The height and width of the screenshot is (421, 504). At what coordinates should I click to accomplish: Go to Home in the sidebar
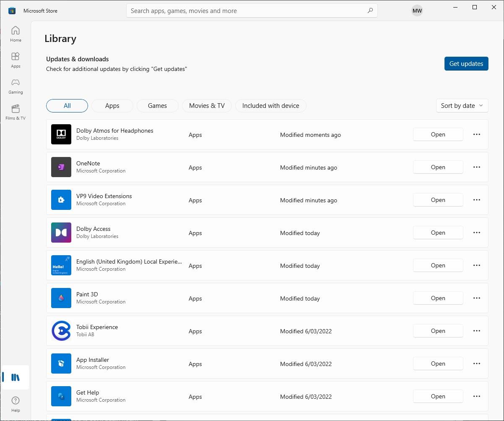(x=16, y=34)
